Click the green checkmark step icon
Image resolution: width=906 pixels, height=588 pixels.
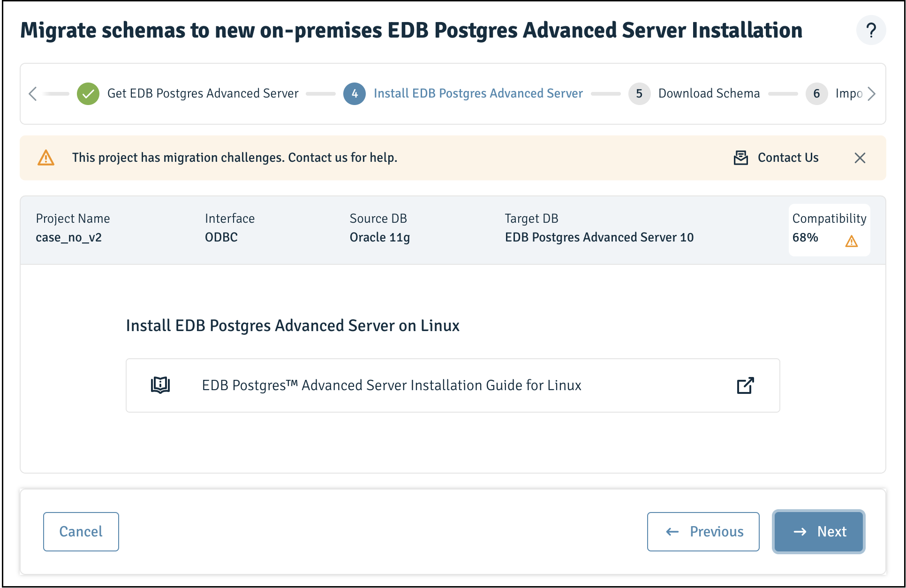88,94
